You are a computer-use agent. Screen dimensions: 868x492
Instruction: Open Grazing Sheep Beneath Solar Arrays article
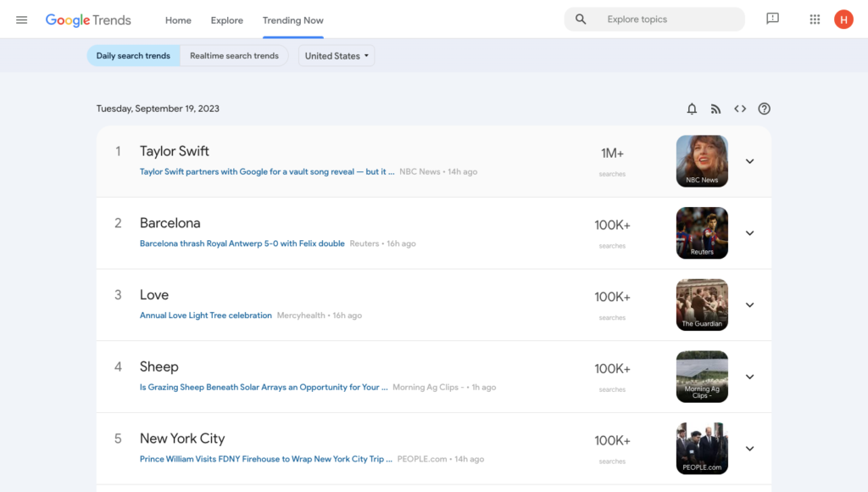click(x=264, y=388)
